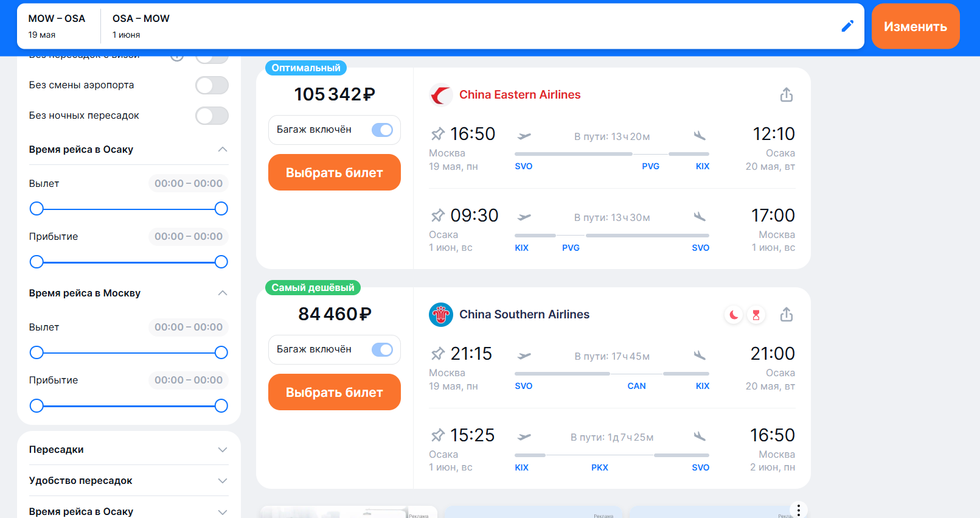
Task: Collapse 'Время рейса в Москву' section
Action: point(223,293)
